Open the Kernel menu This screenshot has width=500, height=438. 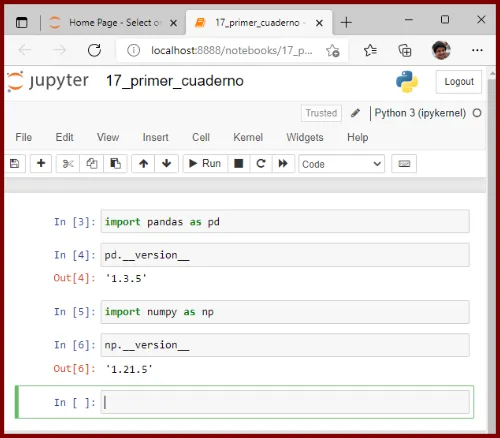(x=248, y=137)
